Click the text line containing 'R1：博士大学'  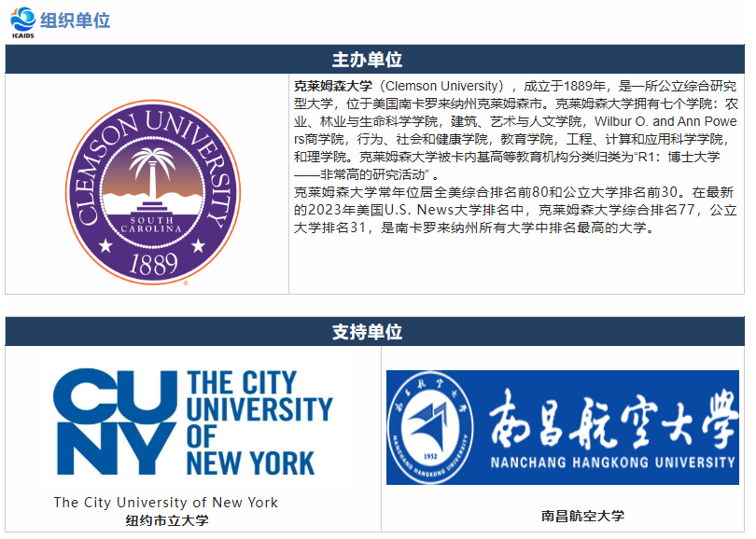(x=507, y=157)
